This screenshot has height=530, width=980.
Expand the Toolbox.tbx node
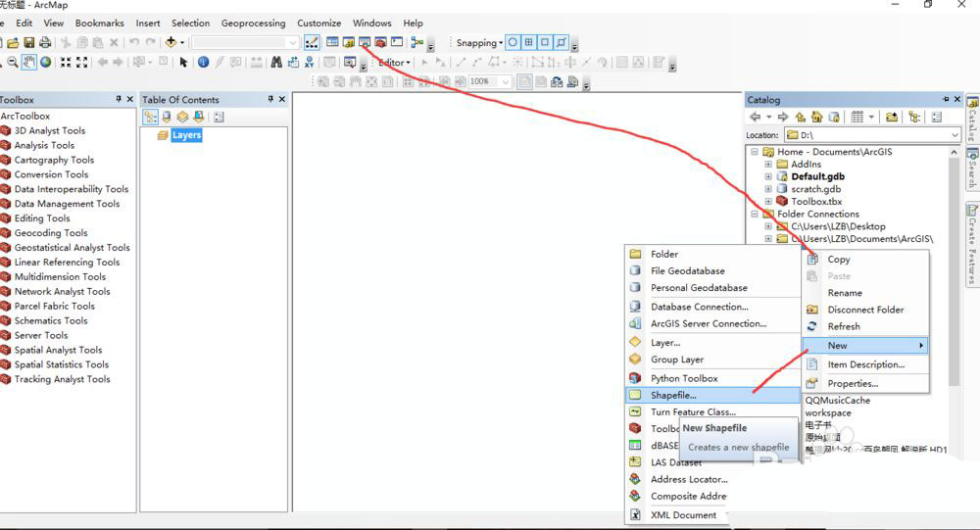(x=768, y=201)
